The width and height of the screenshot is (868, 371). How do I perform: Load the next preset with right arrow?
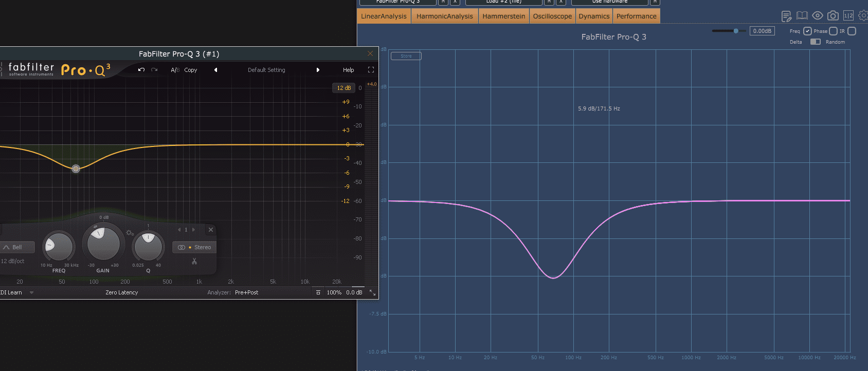click(x=318, y=70)
